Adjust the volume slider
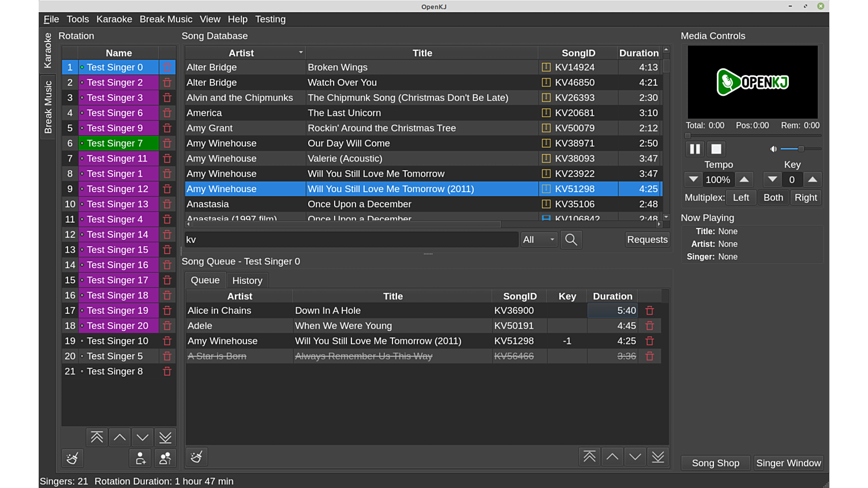The image size is (868, 488). click(801, 149)
